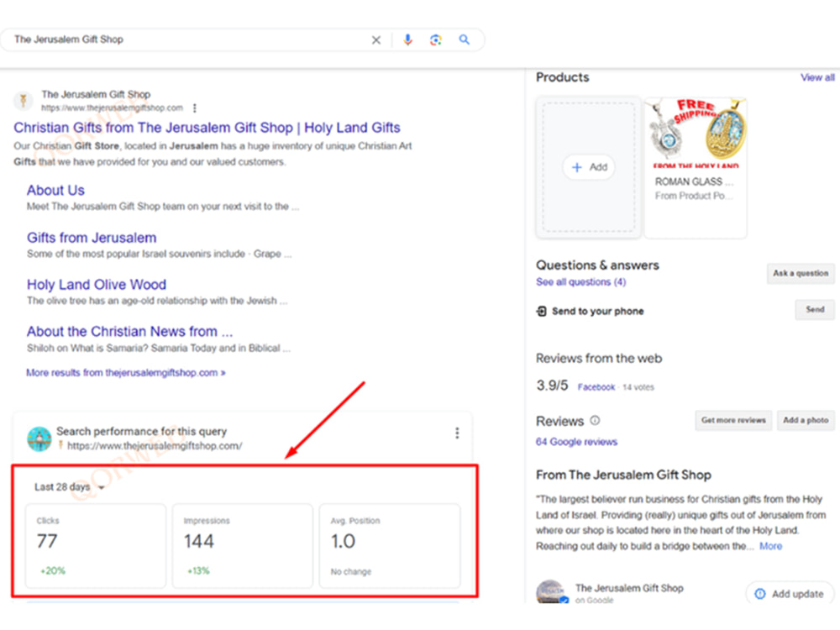Viewport: 840px width, 630px height.
Task: Click Search performance for this query title
Action: (x=141, y=431)
